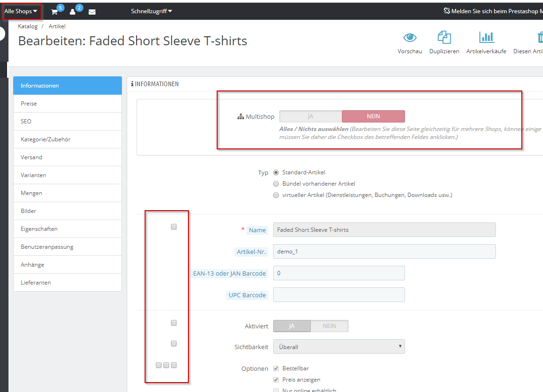Set Multishop toggle to NEIN

click(373, 116)
